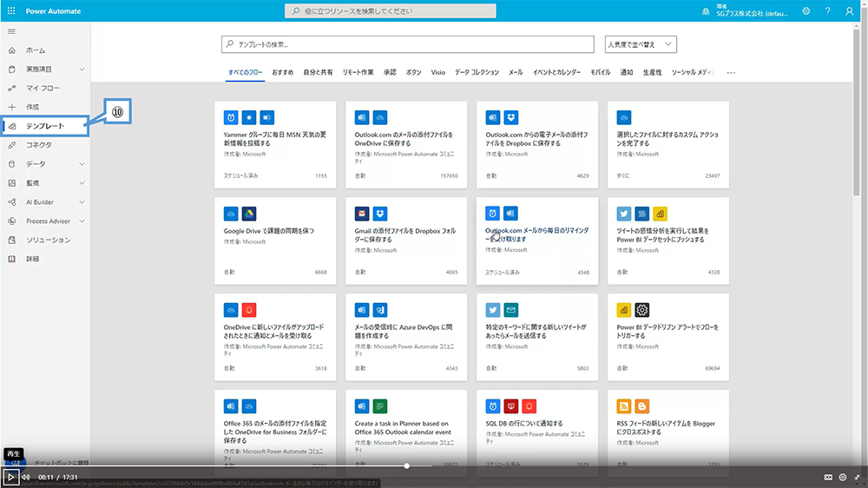Switch to the モバイル tab
The width and height of the screenshot is (868, 488).
tap(600, 73)
